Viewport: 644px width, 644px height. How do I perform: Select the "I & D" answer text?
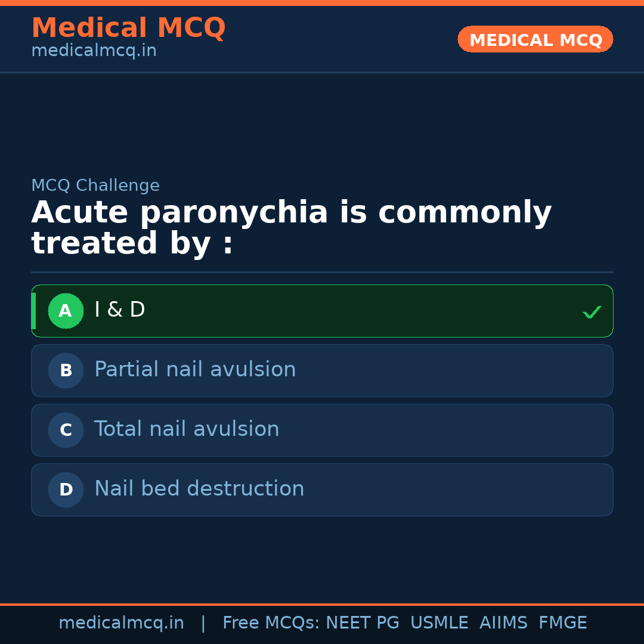coord(120,310)
